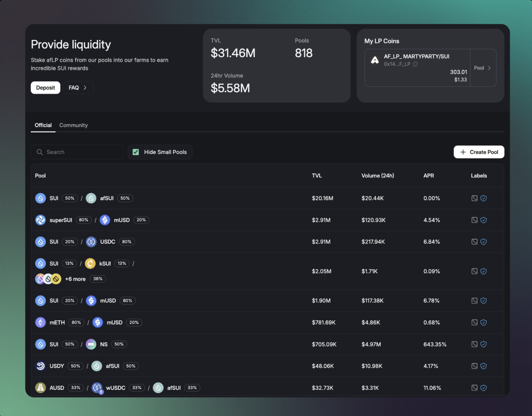The width and height of the screenshot is (532, 416).
Task: Click the USDC token icon in SUI/USDC pool
Action: [x=91, y=242]
